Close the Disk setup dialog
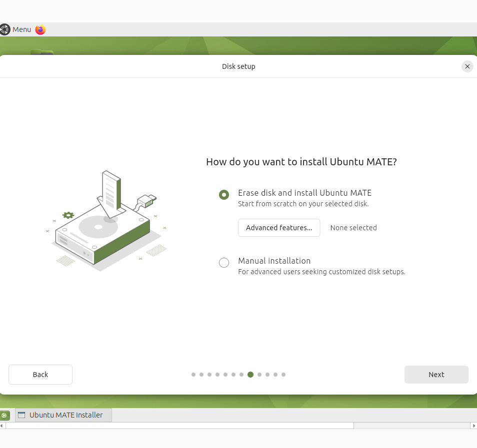 [467, 66]
